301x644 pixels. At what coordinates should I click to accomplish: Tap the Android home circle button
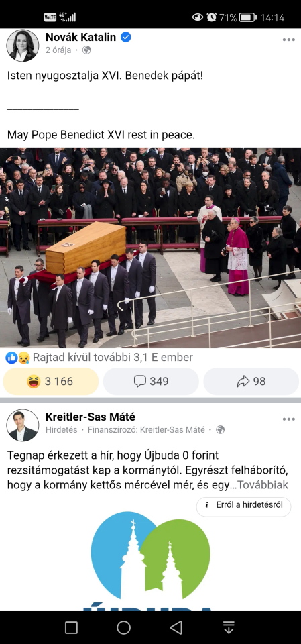click(123, 628)
